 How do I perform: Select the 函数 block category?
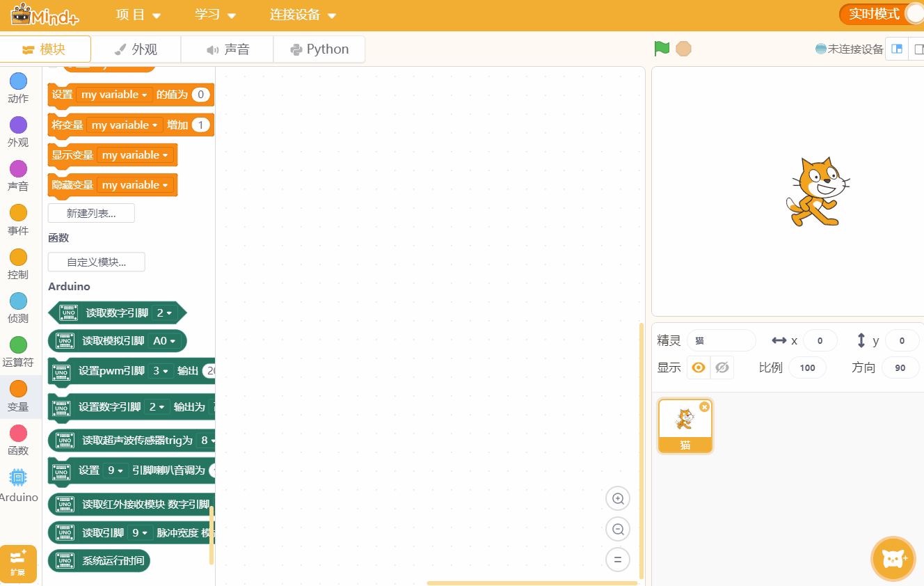(x=18, y=441)
